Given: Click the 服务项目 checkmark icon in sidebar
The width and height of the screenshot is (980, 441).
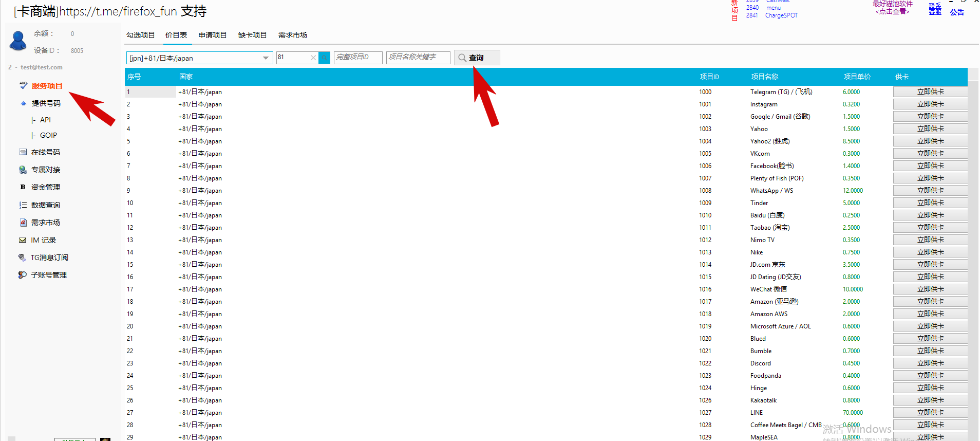Looking at the screenshot, I should click(x=23, y=85).
